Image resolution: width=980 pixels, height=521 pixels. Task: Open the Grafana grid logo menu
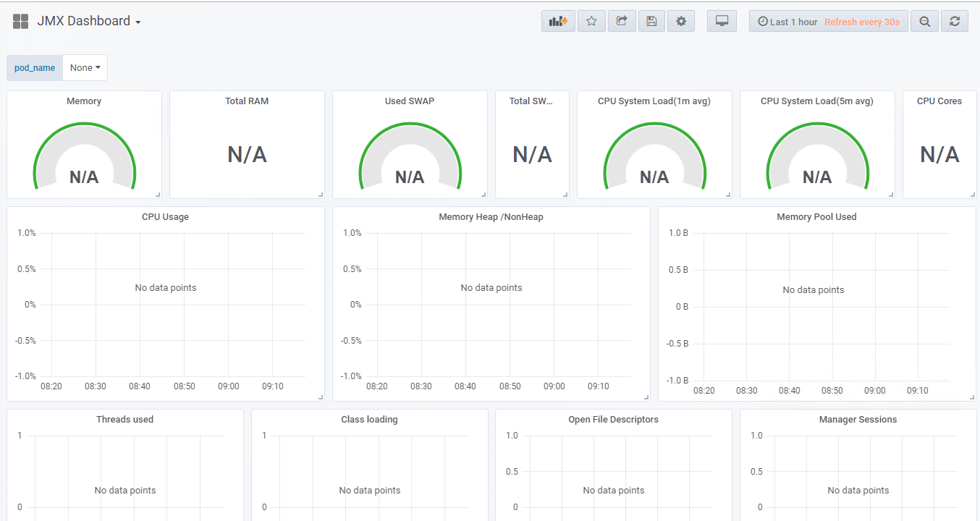[x=21, y=22]
